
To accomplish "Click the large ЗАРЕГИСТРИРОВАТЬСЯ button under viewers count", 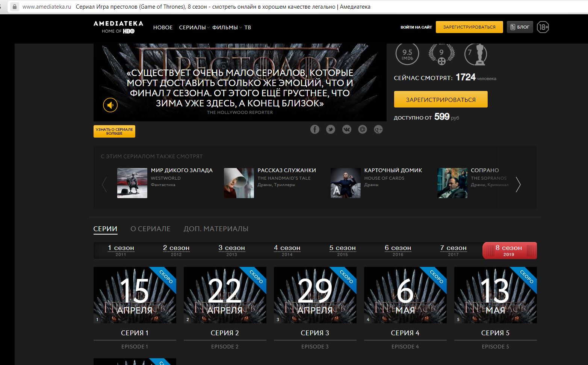I will tap(441, 99).
